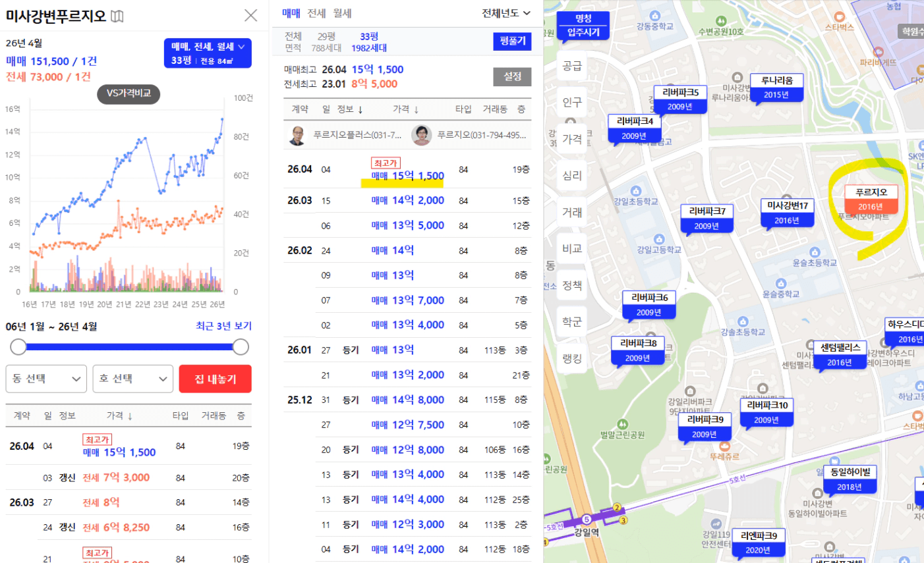Viewport: 924px width, 563px height.
Task: Open the 호 선택 dropdown
Action: coord(132,379)
